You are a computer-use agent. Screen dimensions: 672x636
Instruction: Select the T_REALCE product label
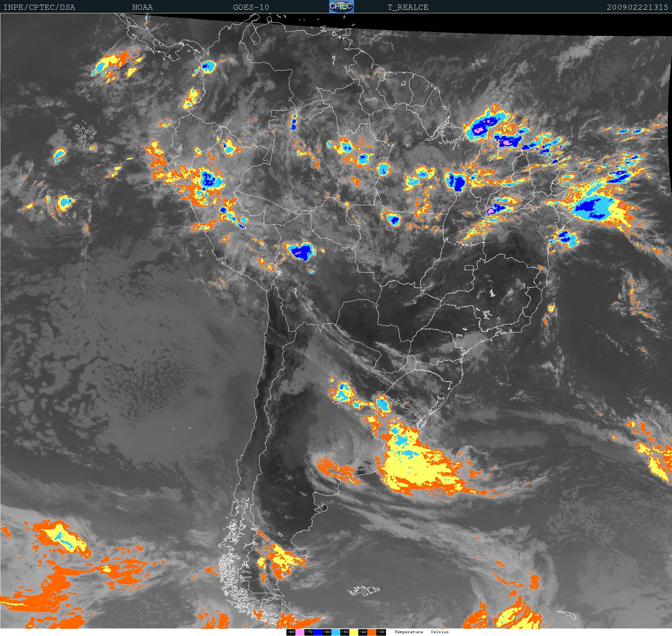pyautogui.click(x=408, y=7)
